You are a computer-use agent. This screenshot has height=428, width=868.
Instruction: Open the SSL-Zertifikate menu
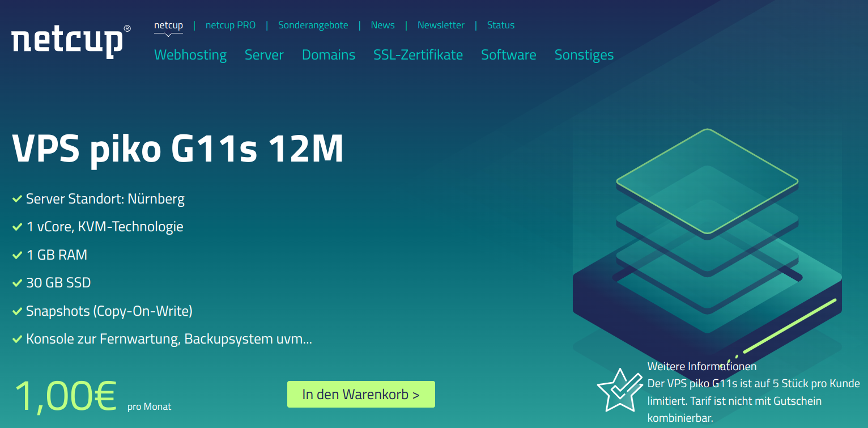(x=418, y=55)
